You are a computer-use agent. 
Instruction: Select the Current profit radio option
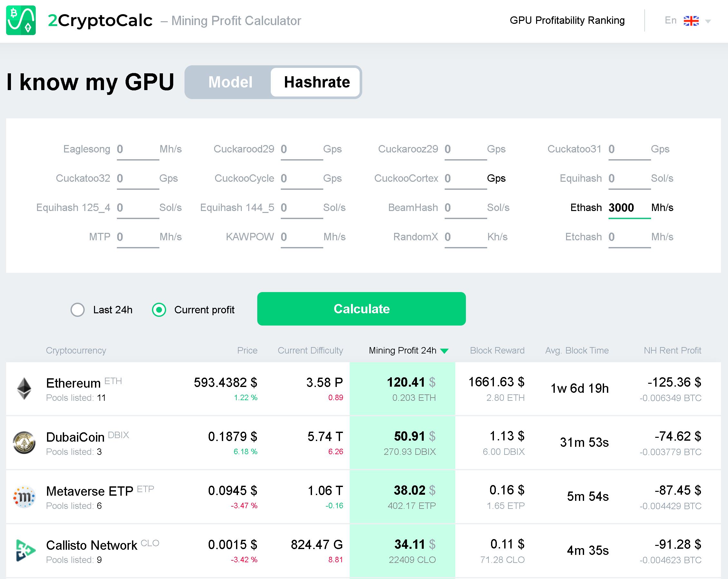click(x=159, y=309)
